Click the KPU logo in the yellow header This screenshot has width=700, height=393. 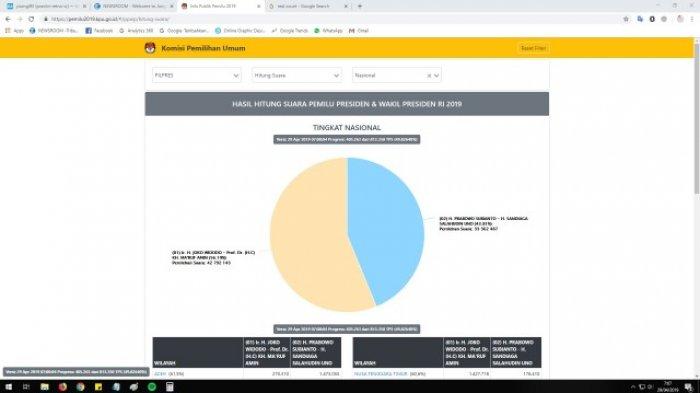tap(150, 48)
